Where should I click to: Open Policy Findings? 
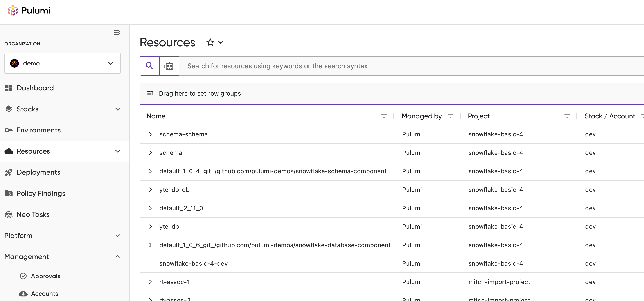(x=41, y=193)
